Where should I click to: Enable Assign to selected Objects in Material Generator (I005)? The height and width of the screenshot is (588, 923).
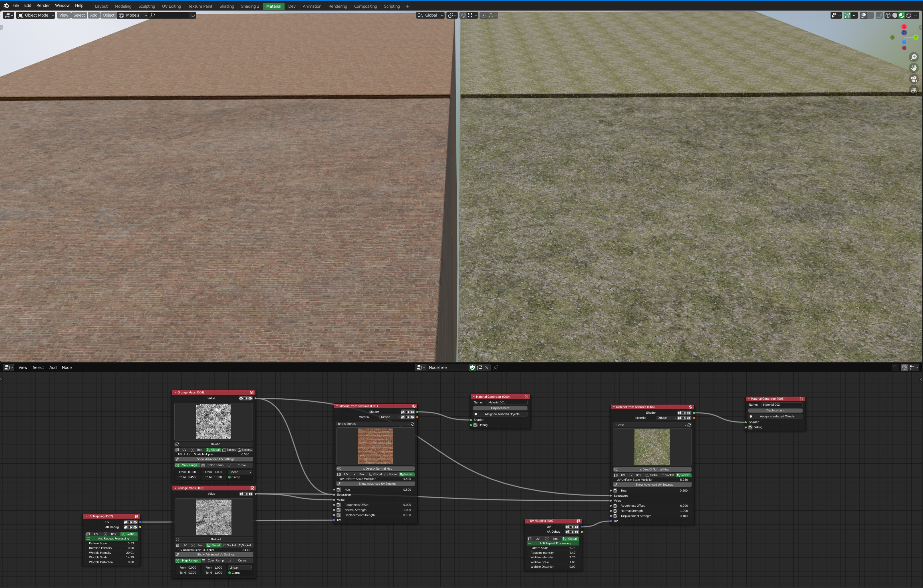click(x=775, y=416)
